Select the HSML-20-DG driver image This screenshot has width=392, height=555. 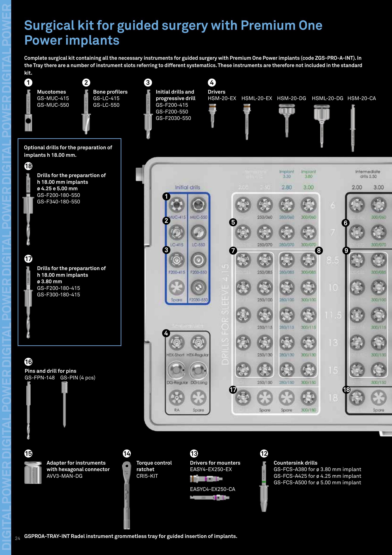[x=322, y=126]
